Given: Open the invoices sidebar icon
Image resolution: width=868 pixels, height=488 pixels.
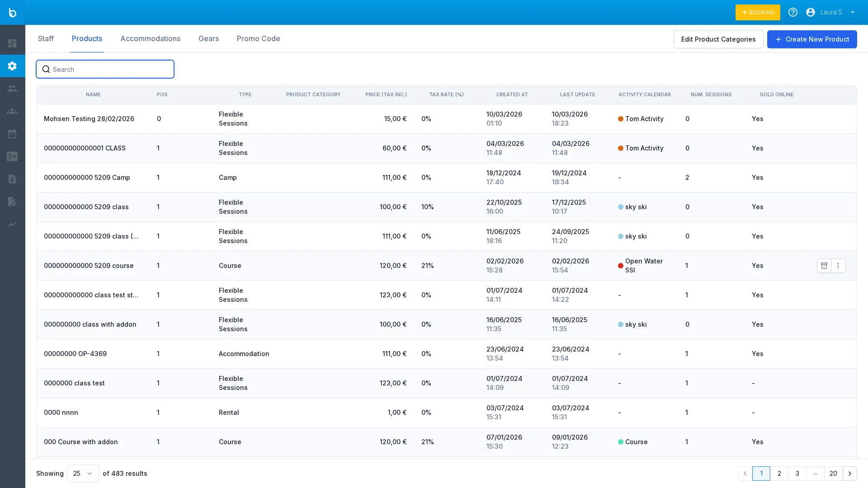Looking at the screenshot, I should click(12, 179).
